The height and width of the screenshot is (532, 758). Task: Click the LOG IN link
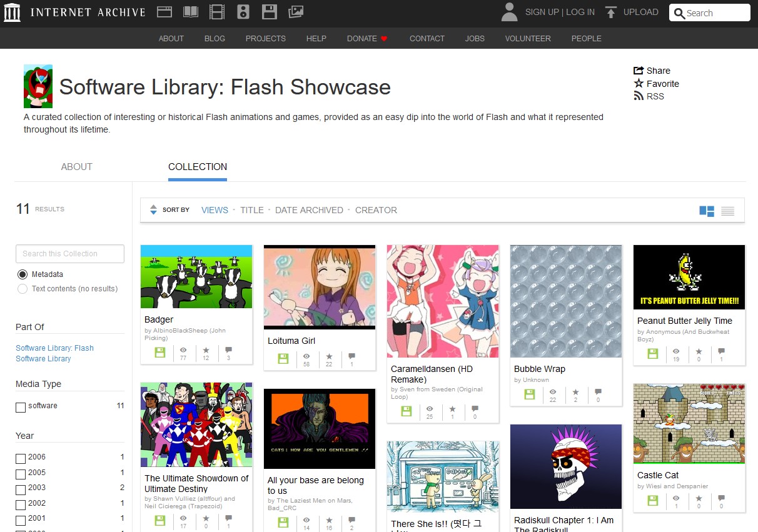tap(580, 12)
